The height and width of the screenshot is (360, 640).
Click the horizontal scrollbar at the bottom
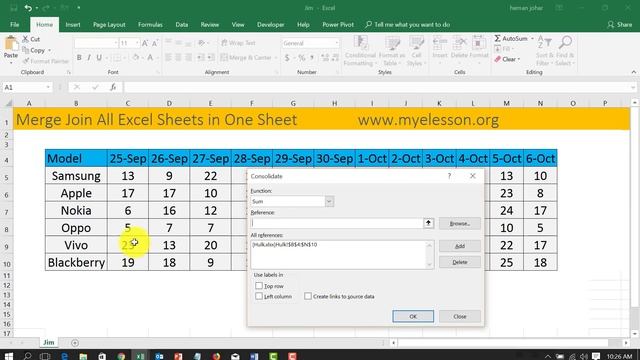(503, 343)
